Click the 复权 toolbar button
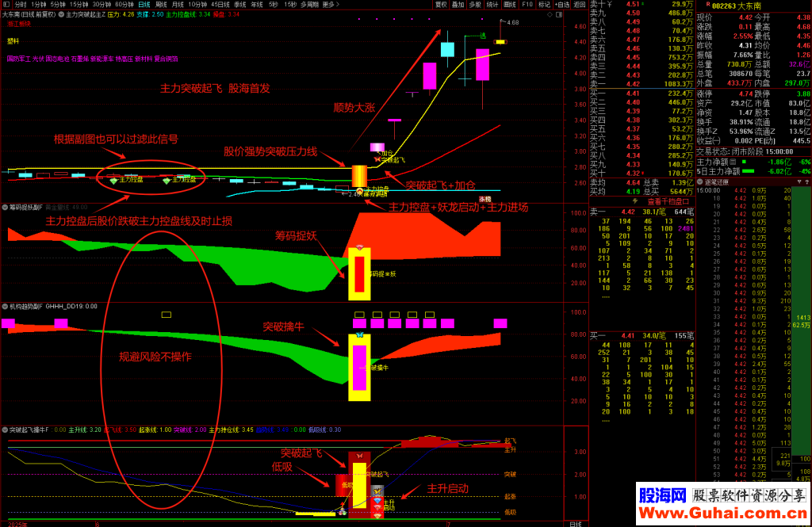This screenshot has height=527, width=812. point(441,4)
